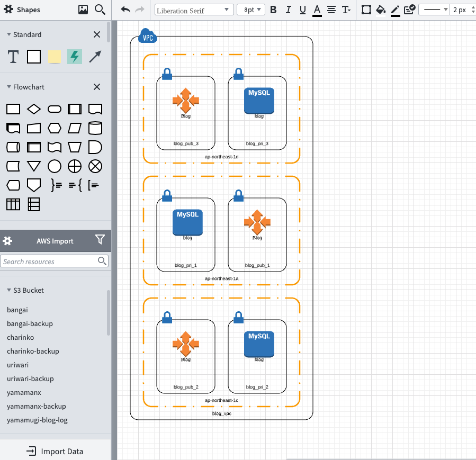Select the yamamanx-backup bucket
Image resolution: width=476 pixels, height=460 pixels.
click(37, 407)
